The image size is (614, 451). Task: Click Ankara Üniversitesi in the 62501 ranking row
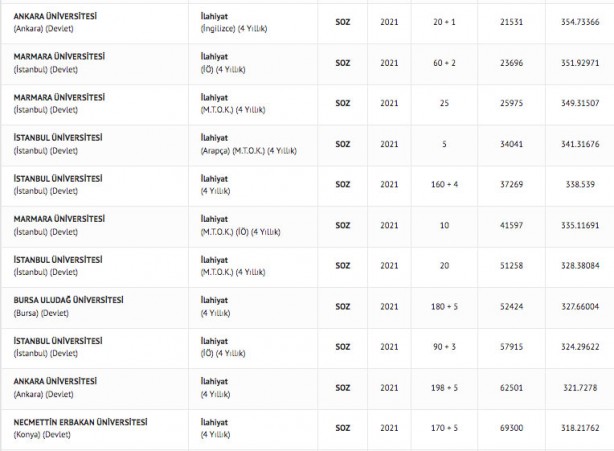(x=56, y=380)
